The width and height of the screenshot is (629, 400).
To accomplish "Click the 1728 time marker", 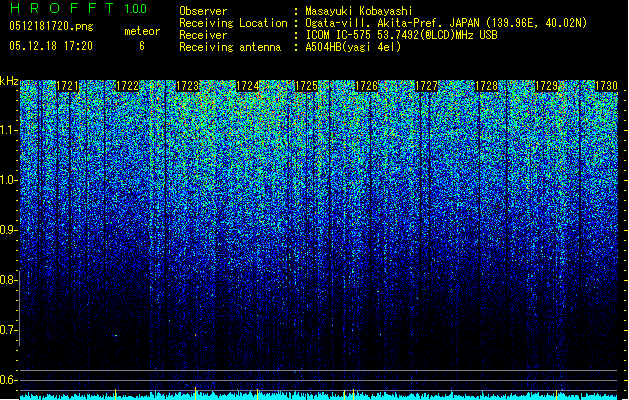I will coord(486,86).
